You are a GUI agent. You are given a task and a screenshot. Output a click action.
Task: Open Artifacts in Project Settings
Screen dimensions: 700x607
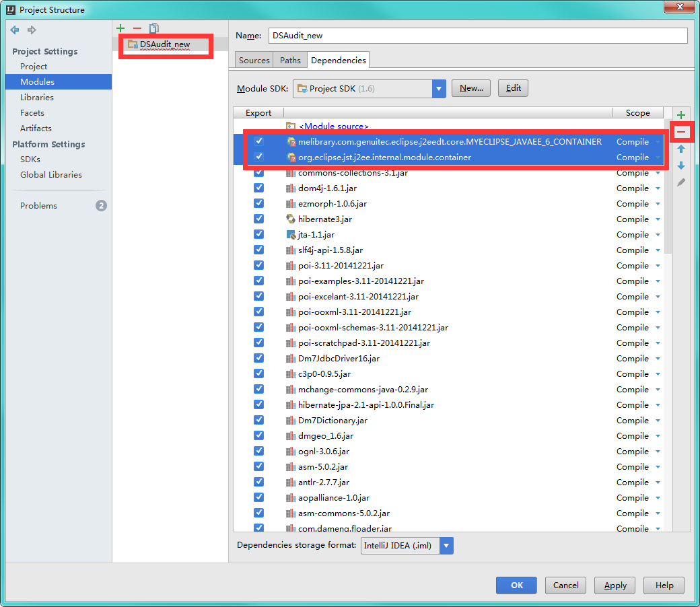click(36, 129)
